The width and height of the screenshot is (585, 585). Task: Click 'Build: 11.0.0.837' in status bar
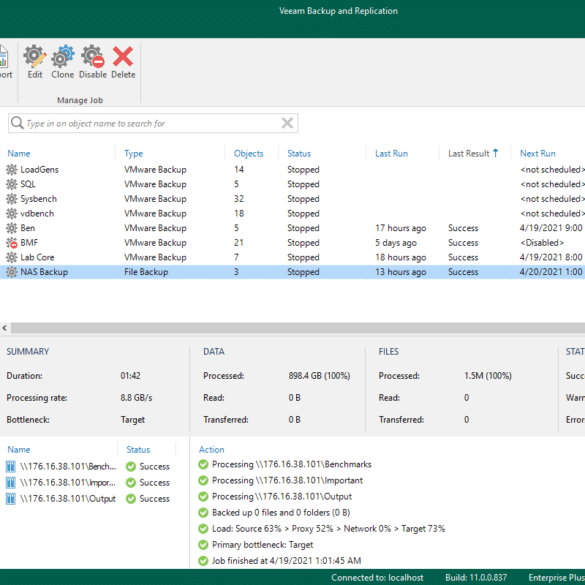point(476,578)
